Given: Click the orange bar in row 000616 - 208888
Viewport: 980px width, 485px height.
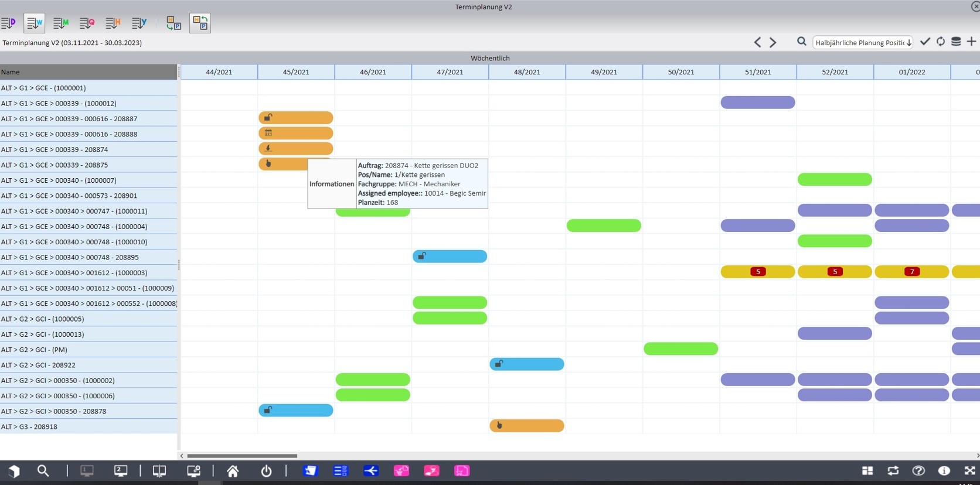Looking at the screenshot, I should tap(296, 133).
